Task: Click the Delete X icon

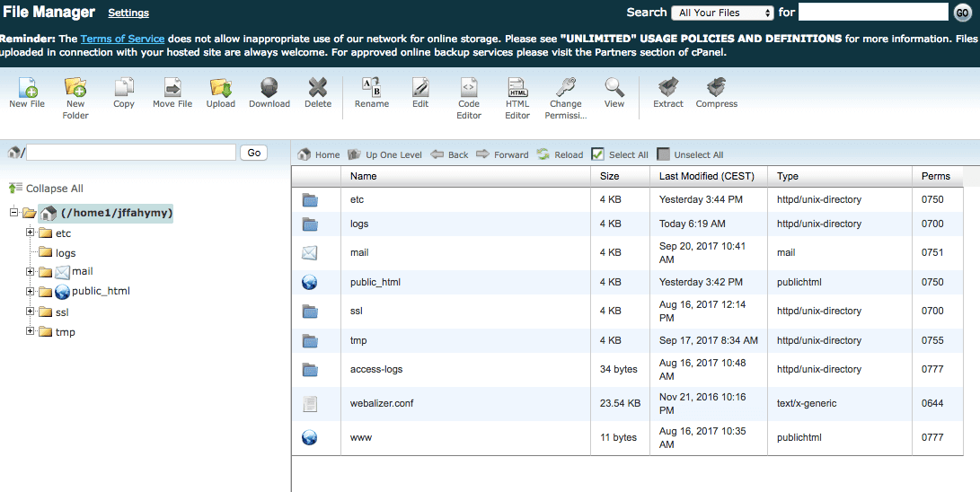Action: tap(317, 88)
